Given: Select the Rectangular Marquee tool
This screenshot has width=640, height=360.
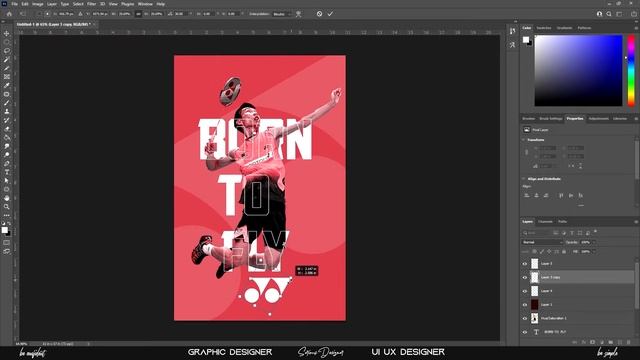Looking at the screenshot, I should coord(7,42).
